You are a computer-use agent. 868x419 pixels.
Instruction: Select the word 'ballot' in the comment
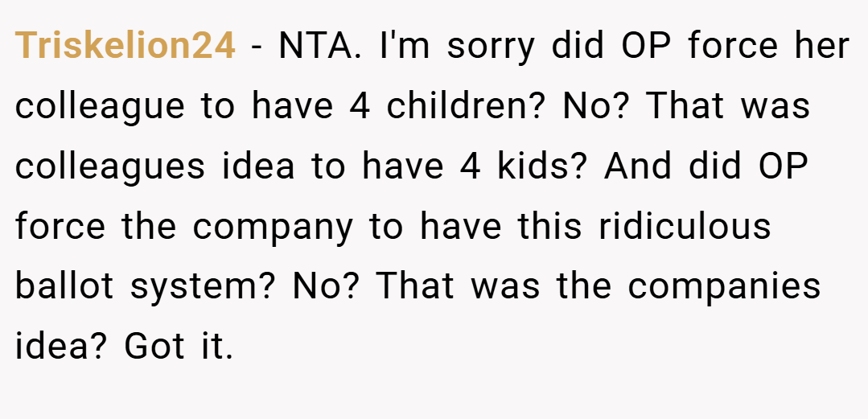(64, 285)
